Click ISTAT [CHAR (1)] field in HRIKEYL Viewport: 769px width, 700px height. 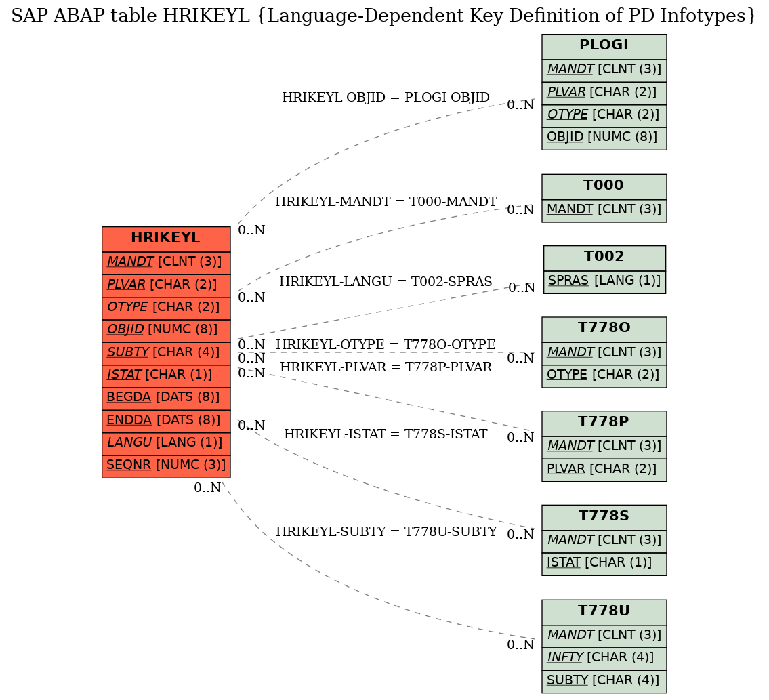pyautogui.click(x=166, y=376)
